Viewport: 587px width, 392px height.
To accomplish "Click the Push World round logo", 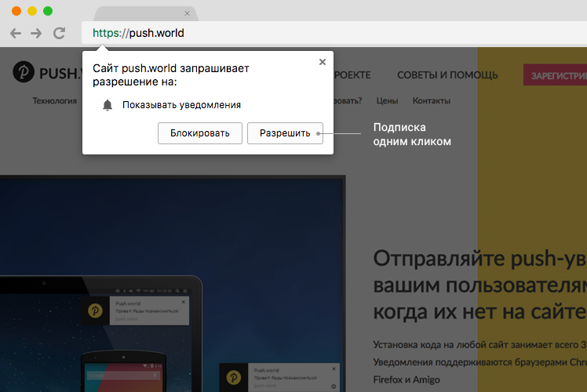I will pos(24,72).
